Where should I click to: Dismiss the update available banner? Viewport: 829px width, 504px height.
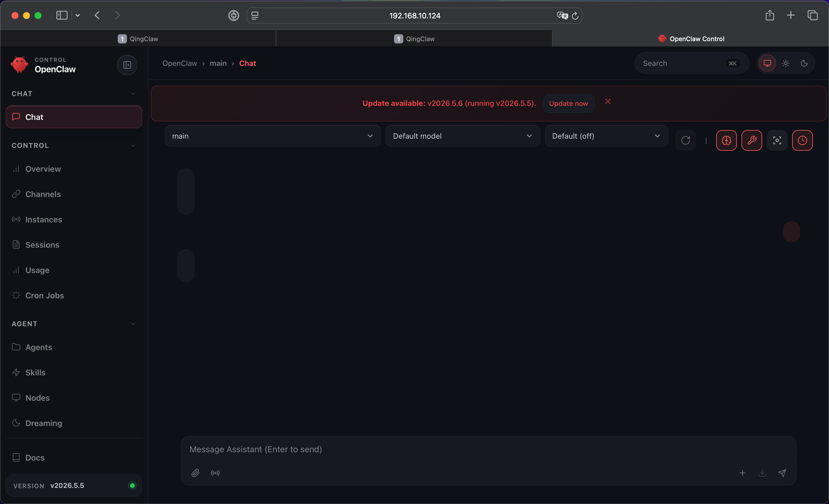point(608,102)
